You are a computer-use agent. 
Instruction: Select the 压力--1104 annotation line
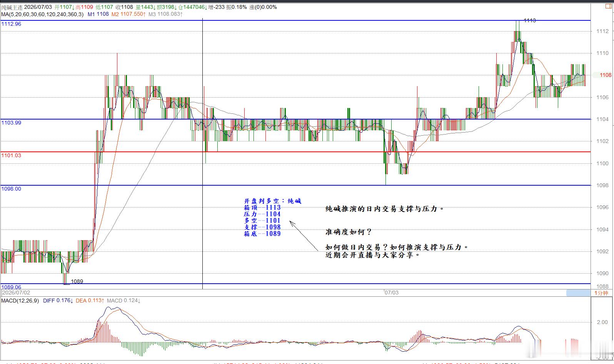tap(262, 214)
